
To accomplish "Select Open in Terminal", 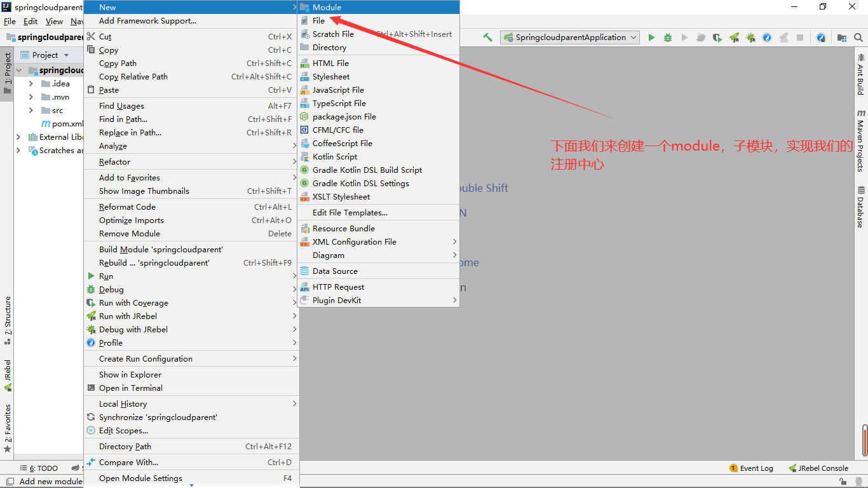I will click(191, 388).
